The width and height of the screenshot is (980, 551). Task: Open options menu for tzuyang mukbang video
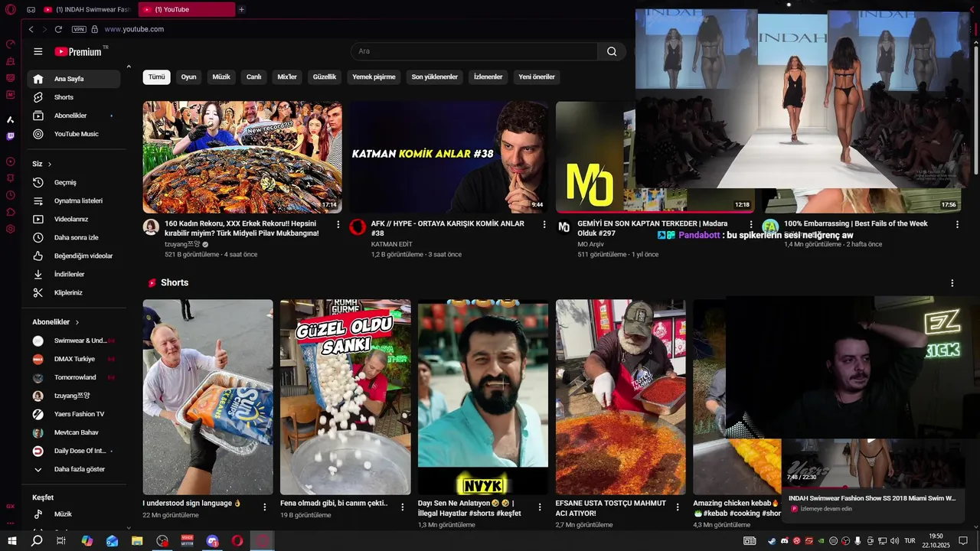pos(338,224)
